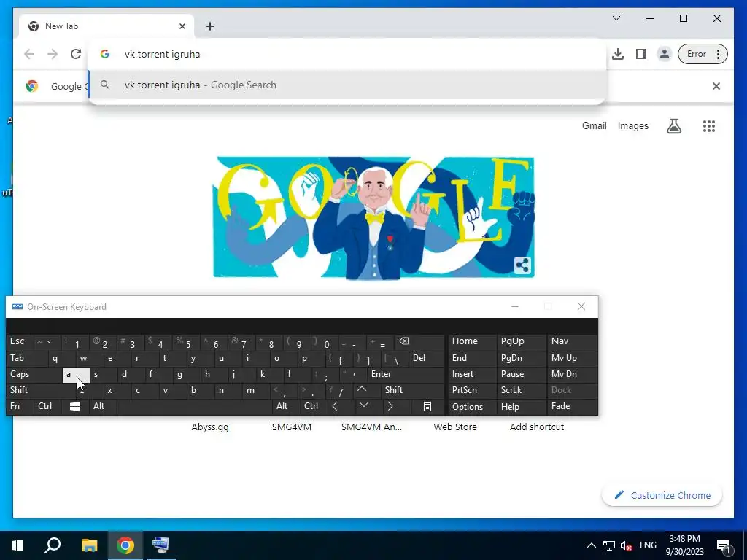
Task: Go forward in browser history
Action: 53,54
